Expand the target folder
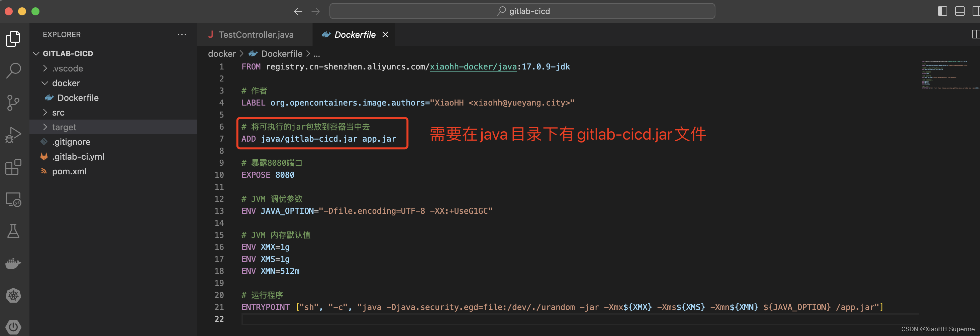This screenshot has width=980, height=336. pyautogui.click(x=113, y=127)
